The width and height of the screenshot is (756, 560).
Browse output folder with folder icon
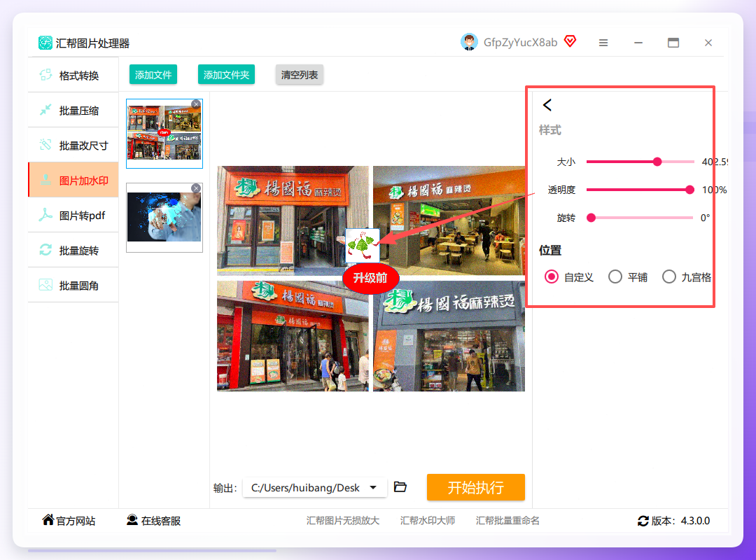pos(400,486)
